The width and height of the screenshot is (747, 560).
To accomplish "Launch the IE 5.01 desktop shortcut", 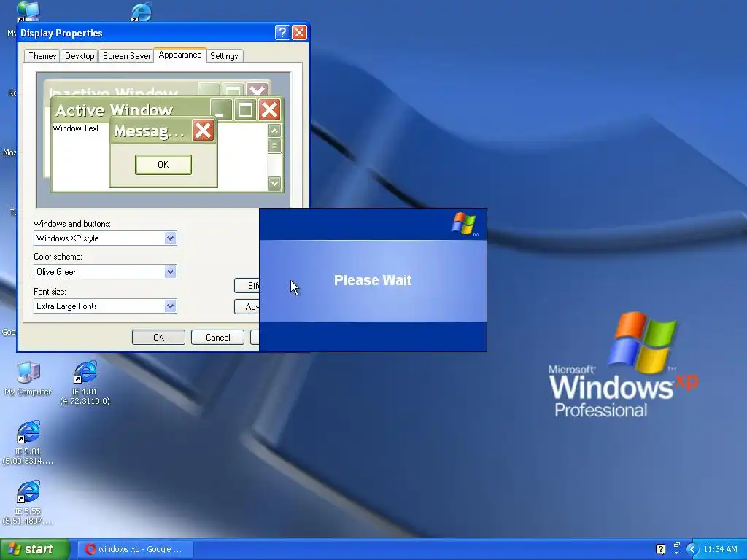I will pyautogui.click(x=28, y=443).
